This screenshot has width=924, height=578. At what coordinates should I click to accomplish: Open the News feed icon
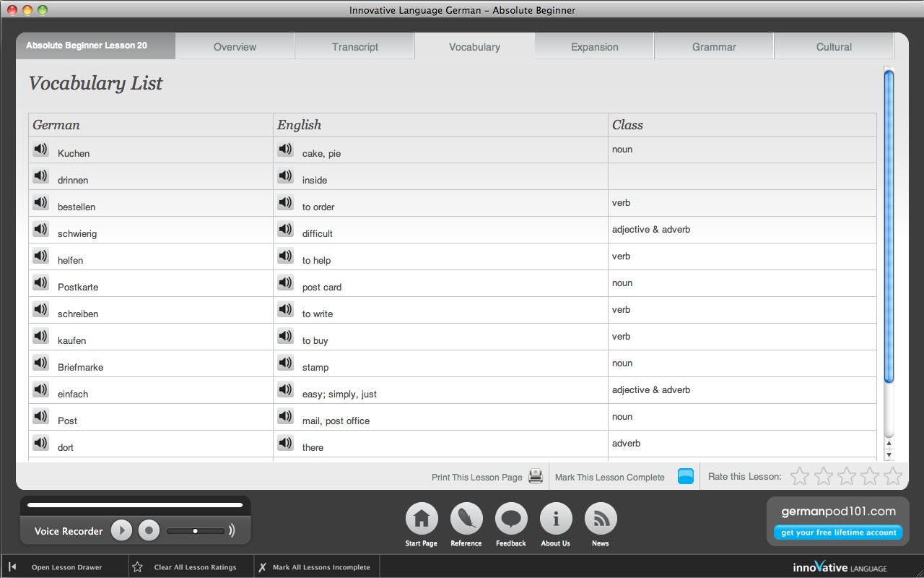tap(601, 519)
